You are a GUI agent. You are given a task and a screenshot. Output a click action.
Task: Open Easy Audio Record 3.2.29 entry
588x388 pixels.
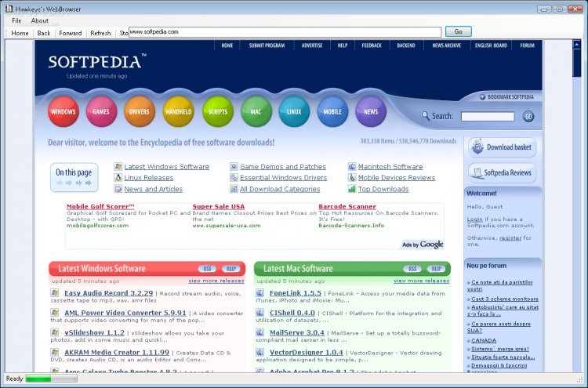109,293
